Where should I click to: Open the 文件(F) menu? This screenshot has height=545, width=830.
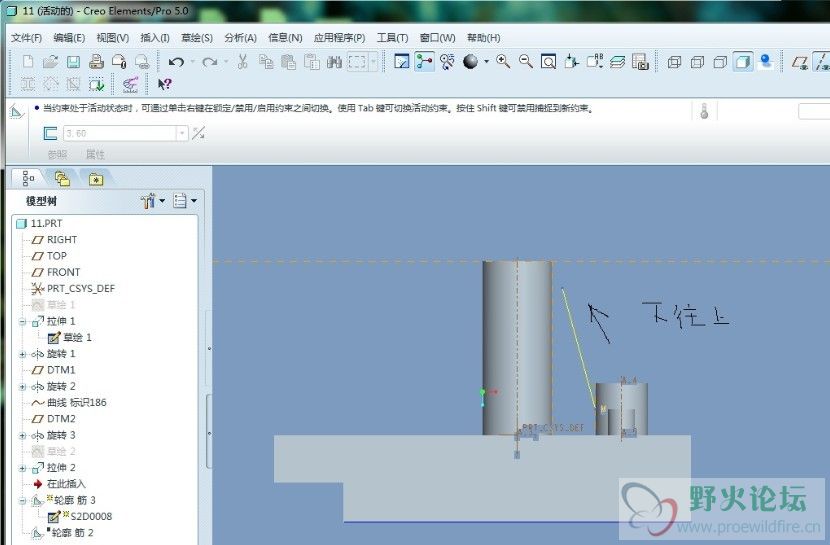tap(26, 38)
